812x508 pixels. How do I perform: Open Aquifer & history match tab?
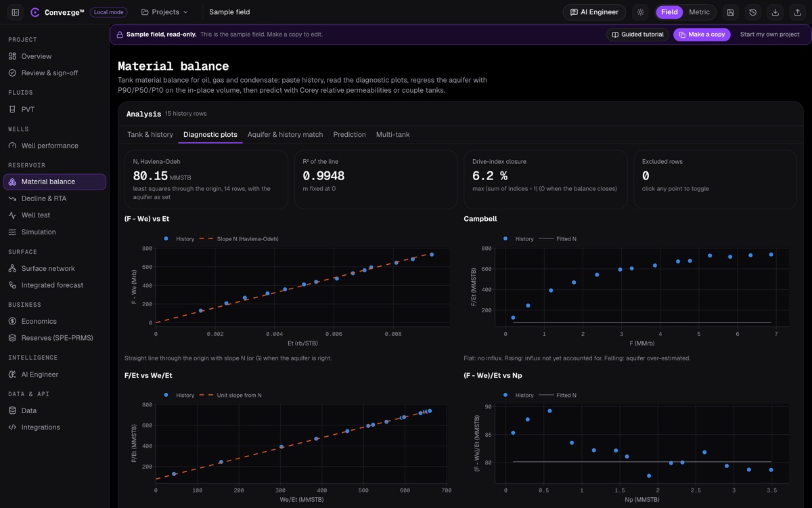click(x=286, y=135)
